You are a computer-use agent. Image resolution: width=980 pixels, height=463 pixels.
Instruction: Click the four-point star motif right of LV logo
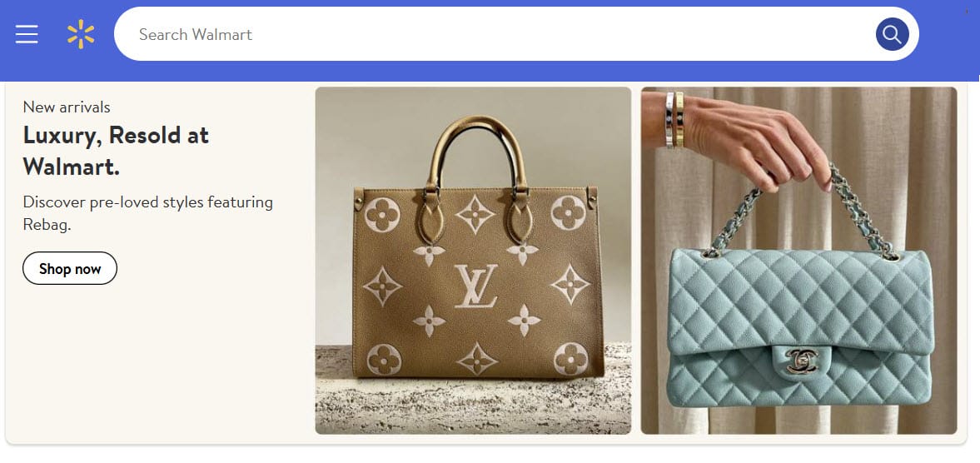570,284
